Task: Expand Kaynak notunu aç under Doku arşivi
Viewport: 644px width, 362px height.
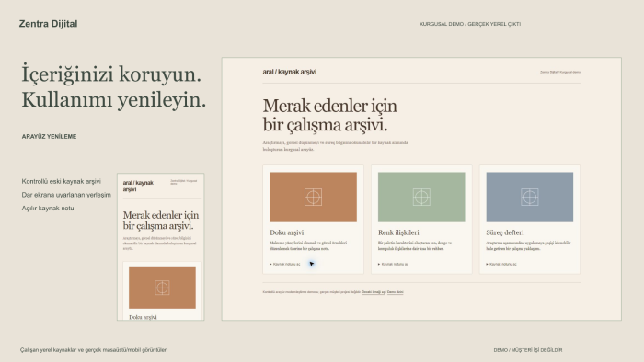Action: pos(285,264)
